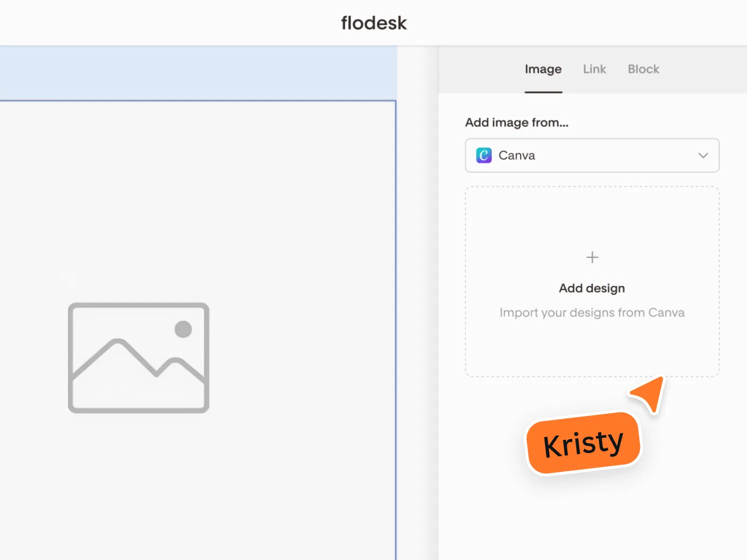Click the flodesk logo in the header
The image size is (747, 560).
click(373, 23)
